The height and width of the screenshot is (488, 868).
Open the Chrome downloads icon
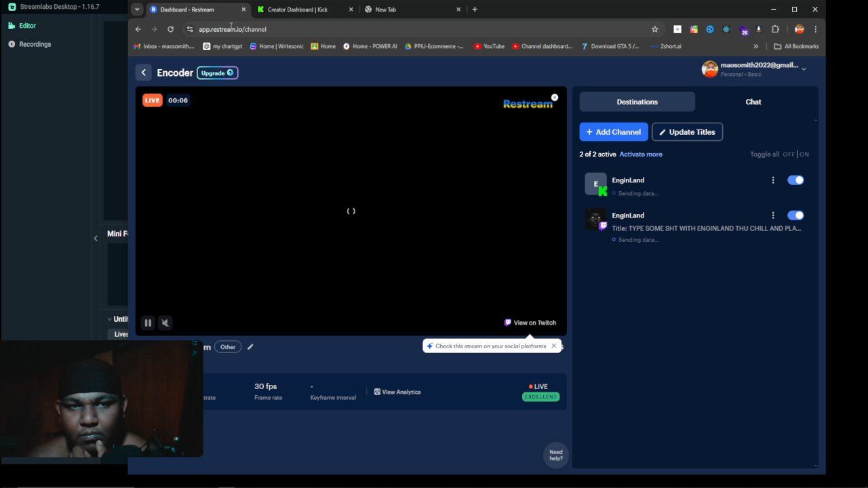(x=759, y=29)
